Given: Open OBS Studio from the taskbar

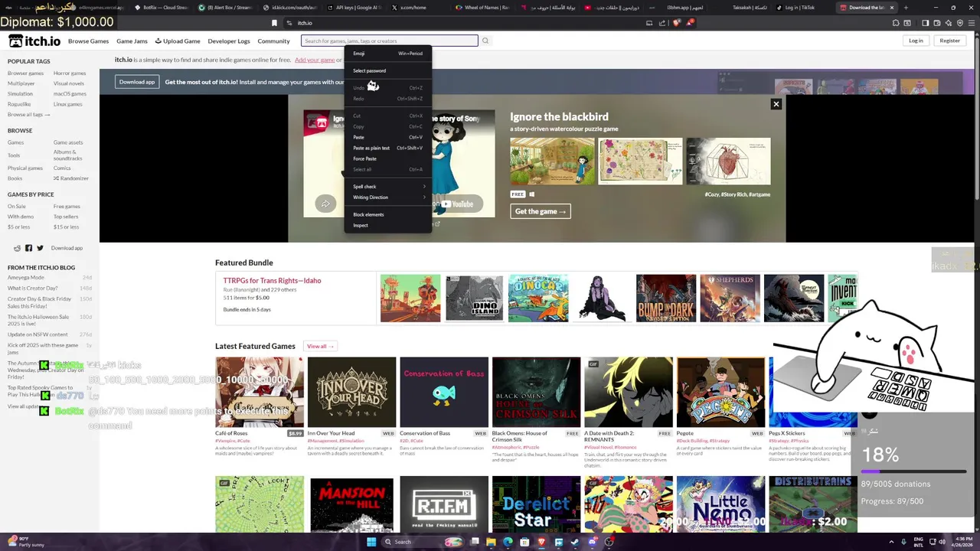Looking at the screenshot, I should [x=609, y=542].
